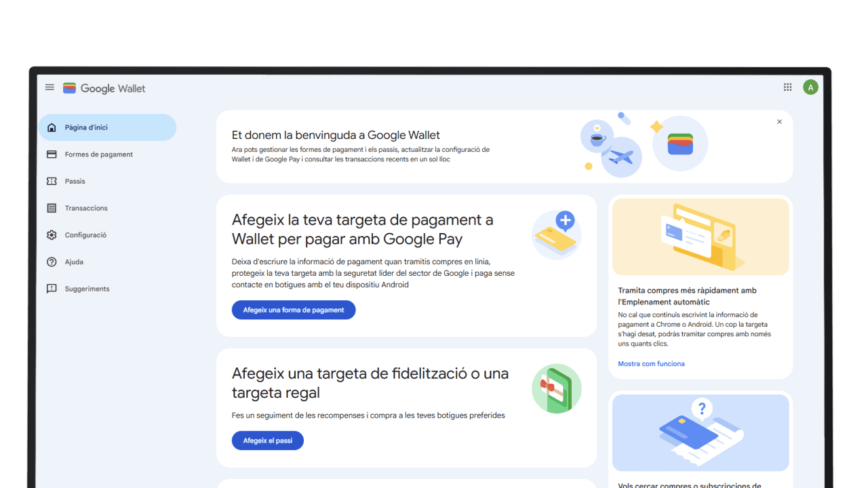Image resolution: width=868 pixels, height=488 pixels.
Task: Open the Passis menu item
Action: 75,181
